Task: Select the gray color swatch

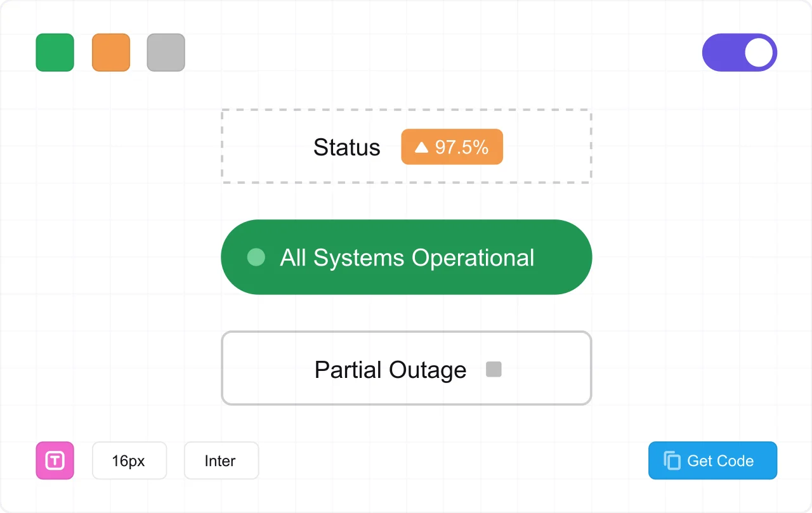Action: coord(166,53)
